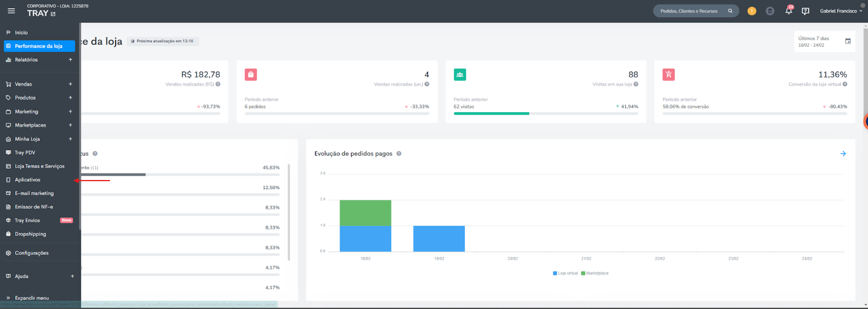This screenshot has height=309, width=868.
Task: Click info icon beside Visitas em sua loja
Action: (636, 84)
